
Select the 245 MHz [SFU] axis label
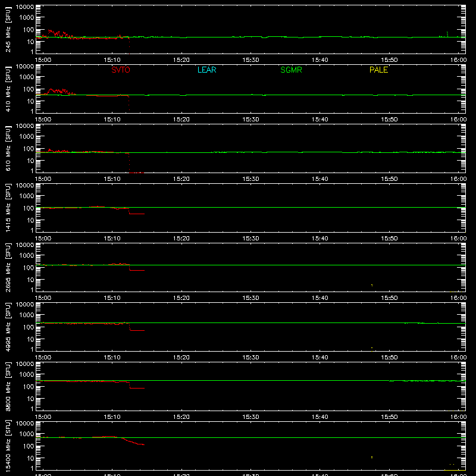[x=8, y=29]
